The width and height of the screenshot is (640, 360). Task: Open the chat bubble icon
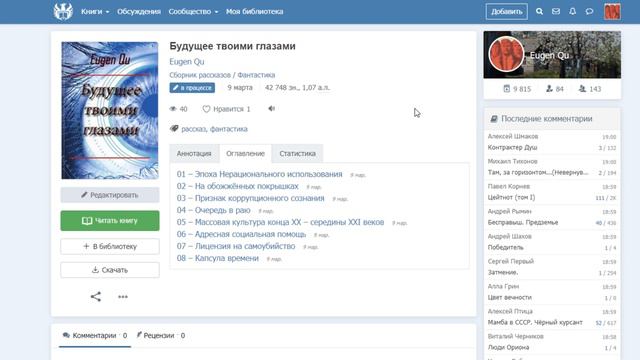[x=589, y=11]
